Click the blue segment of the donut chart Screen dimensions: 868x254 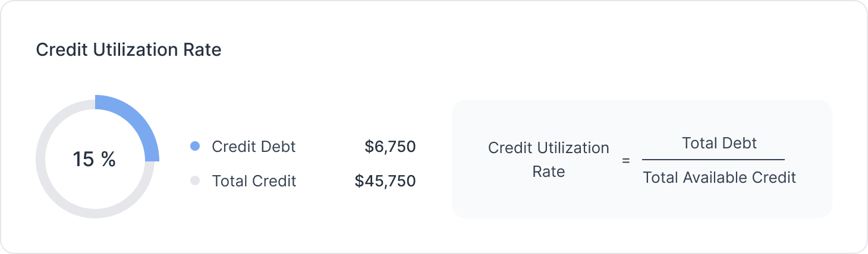[140, 122]
